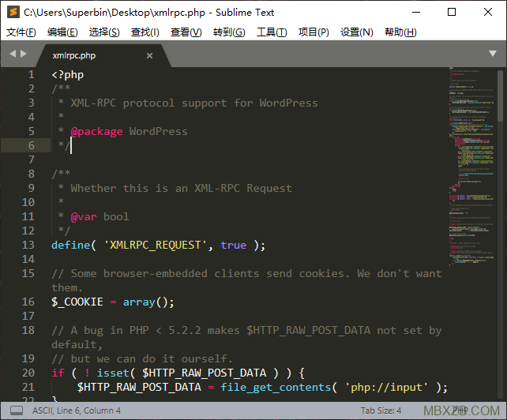
Task: Close the xmlrpc.php tab
Action: click(x=149, y=55)
